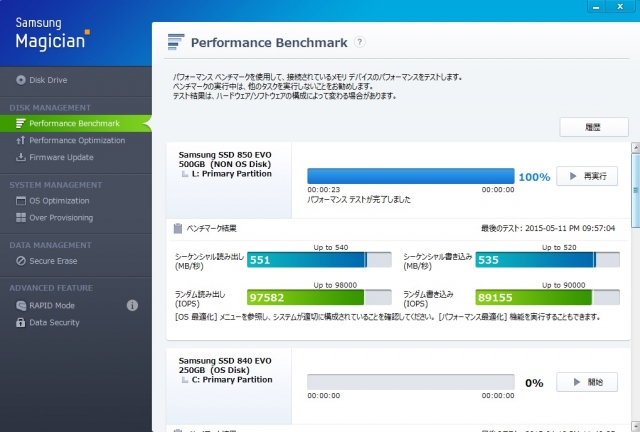The height and width of the screenshot is (432, 640).
Task: Click the 850 EVO 100% progress bar
Action: [x=411, y=176]
